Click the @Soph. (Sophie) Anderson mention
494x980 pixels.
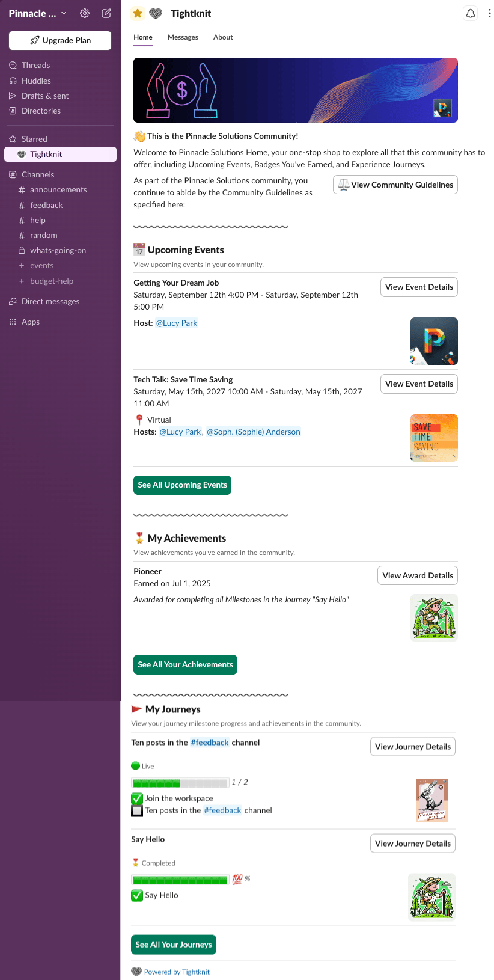tap(254, 432)
